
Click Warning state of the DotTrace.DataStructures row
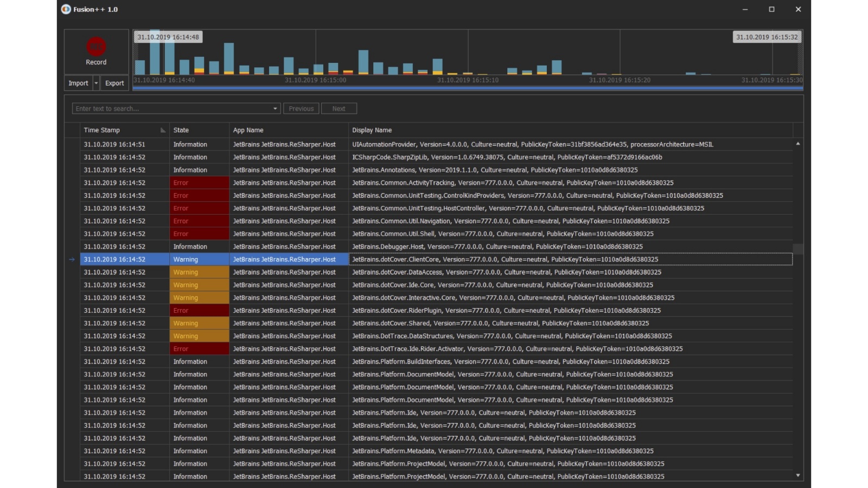tap(199, 336)
